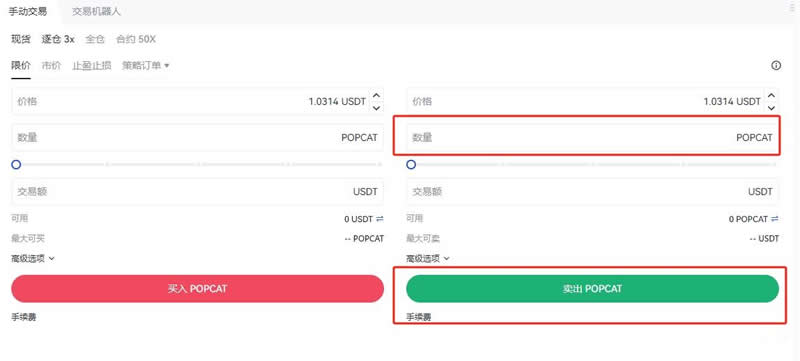The height and width of the screenshot is (361, 800).
Task: Click the -- POPCAT max buy value
Action: tap(364, 239)
